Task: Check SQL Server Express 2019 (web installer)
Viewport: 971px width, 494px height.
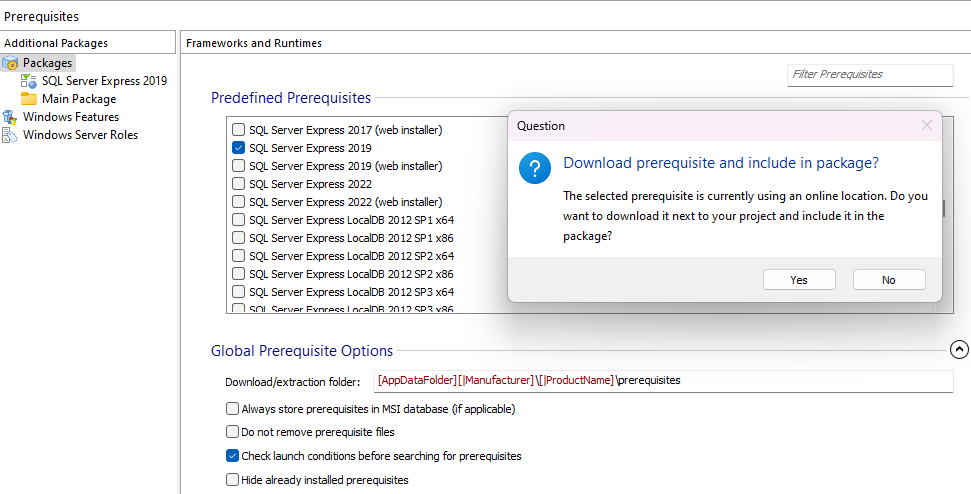Action: click(x=238, y=166)
